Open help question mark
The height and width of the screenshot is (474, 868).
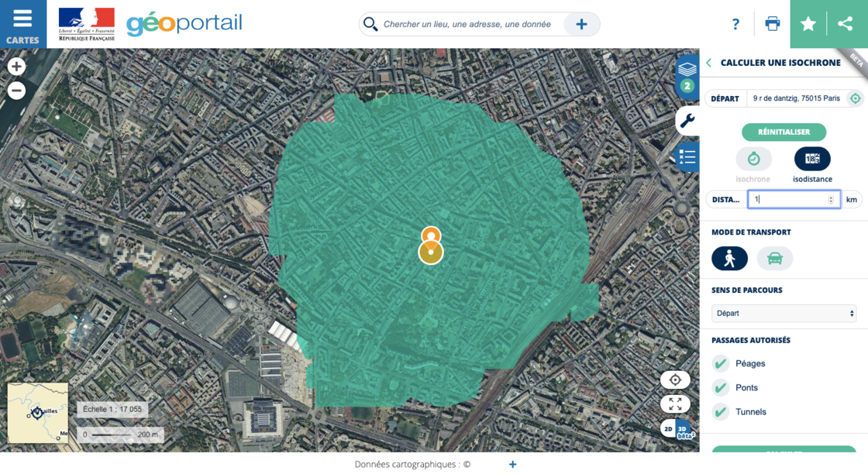(x=735, y=24)
